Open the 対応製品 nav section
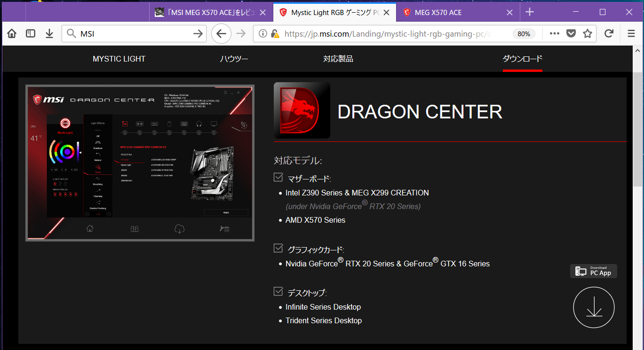This screenshot has width=644, height=350. 338,59
